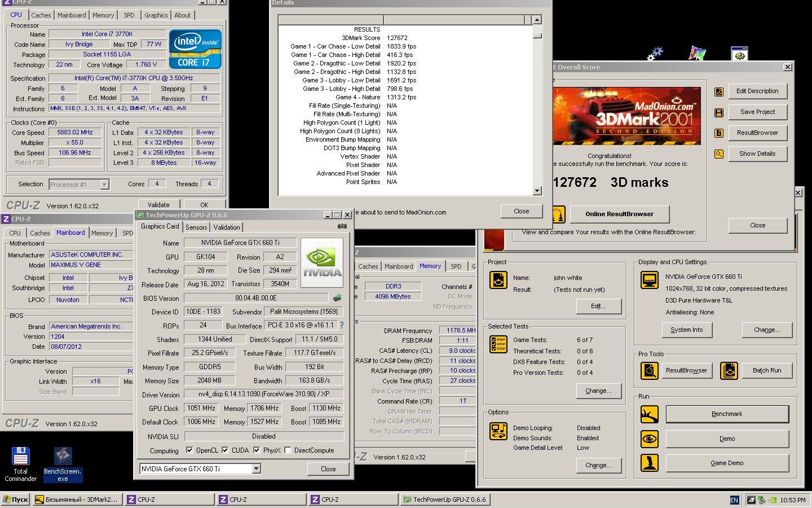Open the Processor #1 selection dropdown in CPU-Z

[104, 184]
